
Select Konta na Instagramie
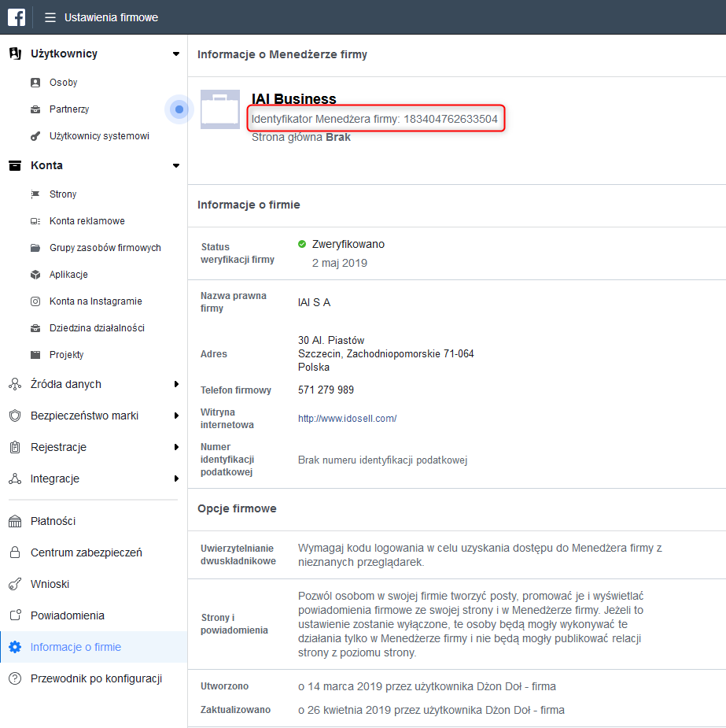tap(95, 301)
